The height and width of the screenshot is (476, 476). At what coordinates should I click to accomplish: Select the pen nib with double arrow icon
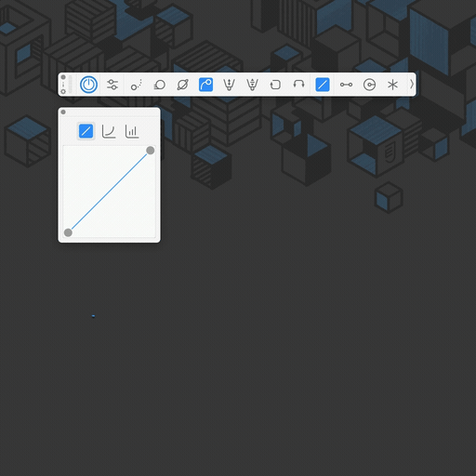coord(229,85)
